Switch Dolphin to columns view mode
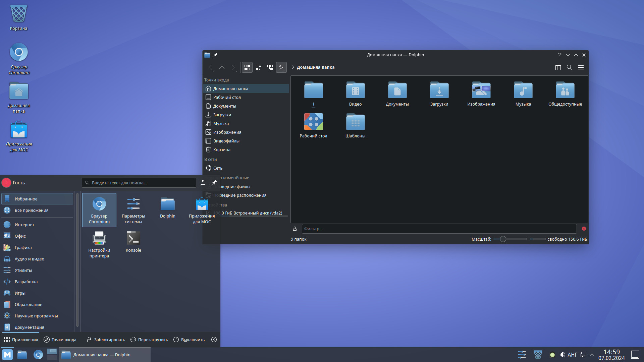The image size is (644, 362). [x=270, y=67]
